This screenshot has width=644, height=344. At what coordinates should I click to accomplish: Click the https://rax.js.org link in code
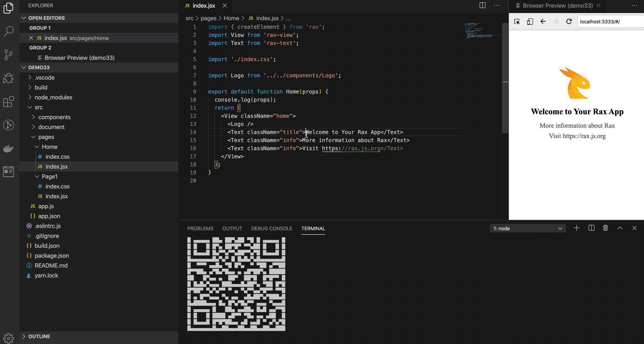pos(351,148)
